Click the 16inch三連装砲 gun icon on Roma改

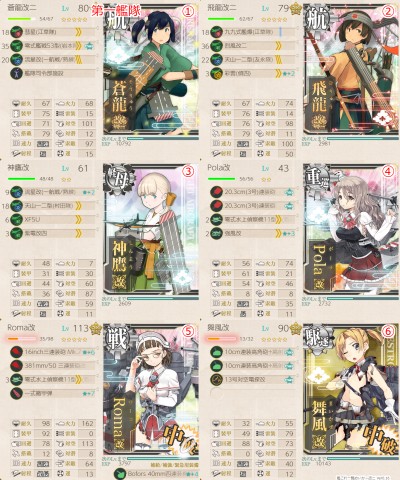pos(16,352)
